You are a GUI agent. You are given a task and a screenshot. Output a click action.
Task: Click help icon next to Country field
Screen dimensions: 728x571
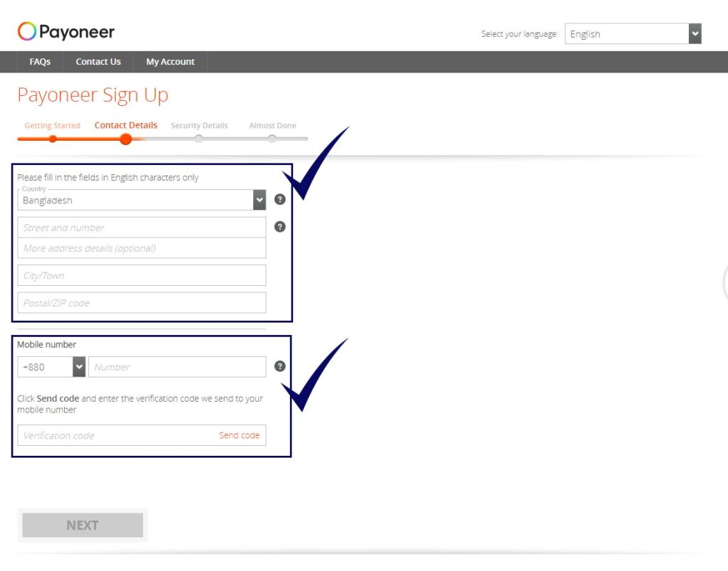pos(280,200)
